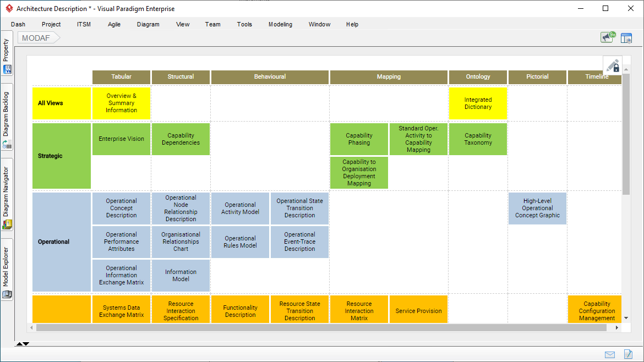Viewport: 644px width, 362px height.
Task: Click the horizontal scrollbar right arrow
Action: pos(616,327)
